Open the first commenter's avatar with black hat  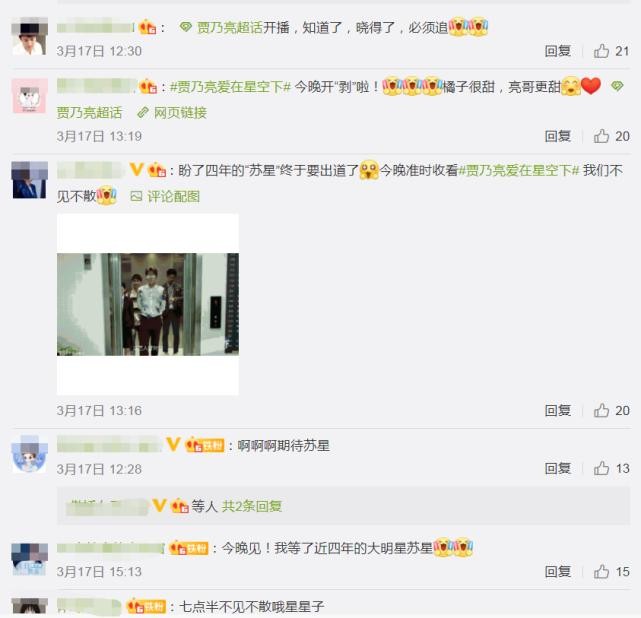(x=29, y=37)
